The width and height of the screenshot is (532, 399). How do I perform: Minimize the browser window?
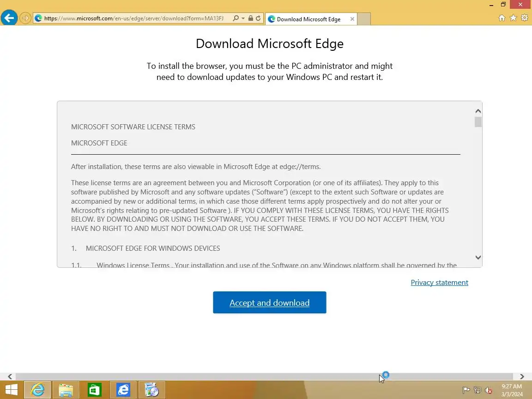[x=491, y=5]
